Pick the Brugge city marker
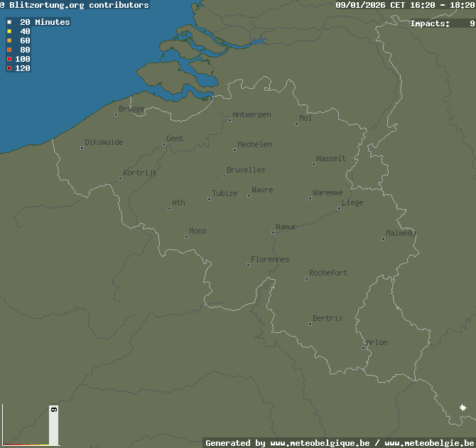This screenshot has width=476, height=448. tap(116, 114)
